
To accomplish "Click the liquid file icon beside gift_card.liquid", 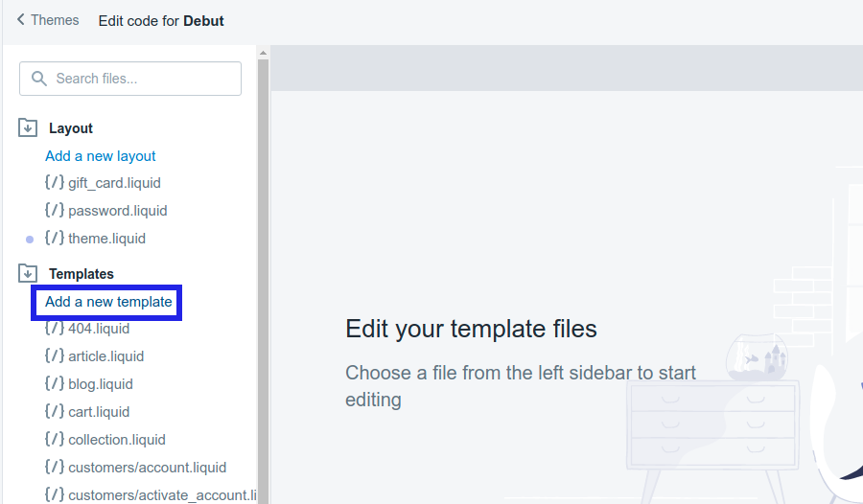I will [x=55, y=183].
